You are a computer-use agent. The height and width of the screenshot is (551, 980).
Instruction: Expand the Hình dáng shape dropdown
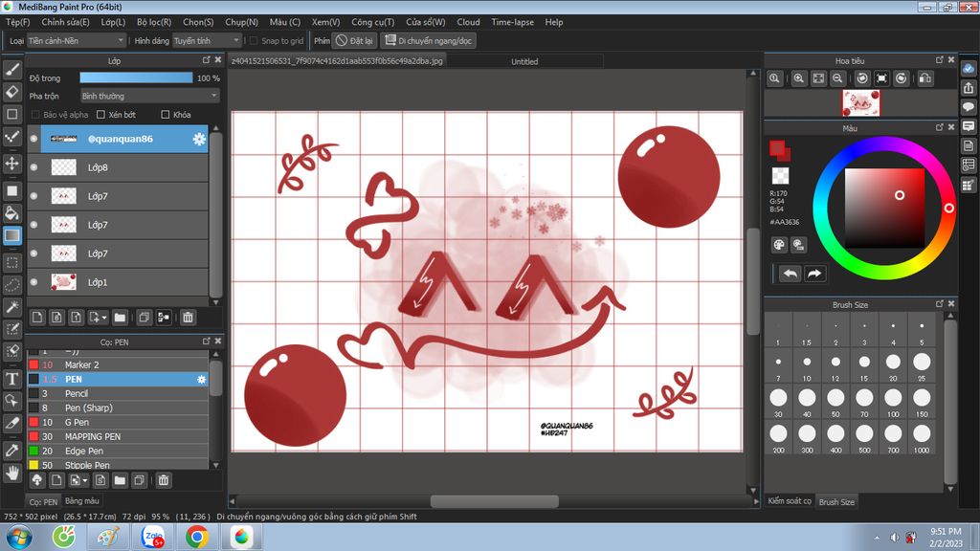pyautogui.click(x=207, y=41)
